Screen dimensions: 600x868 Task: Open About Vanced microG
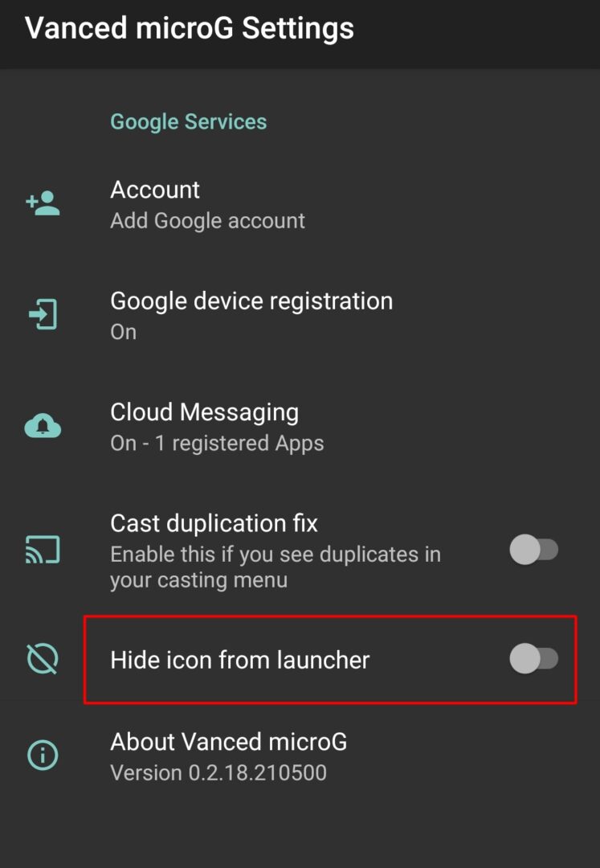[300, 756]
